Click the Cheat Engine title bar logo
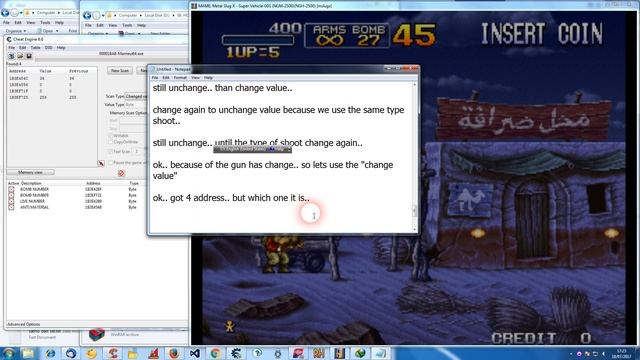The width and height of the screenshot is (640, 360). (x=9, y=39)
